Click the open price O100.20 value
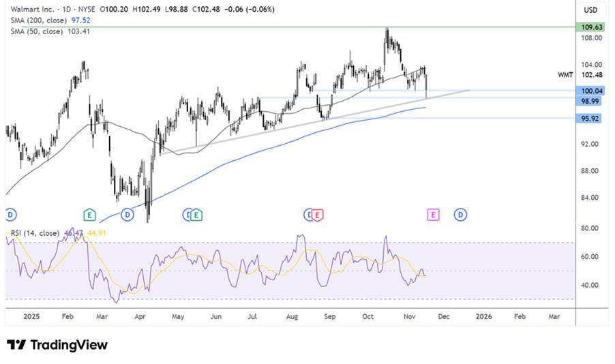This screenshot has width=615, height=364. pyautogui.click(x=114, y=9)
